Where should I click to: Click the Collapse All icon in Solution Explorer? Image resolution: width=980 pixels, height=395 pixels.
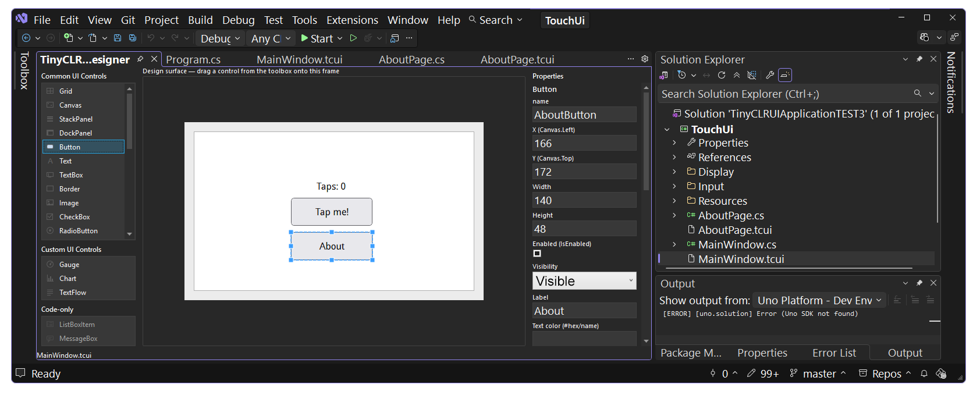click(x=737, y=75)
